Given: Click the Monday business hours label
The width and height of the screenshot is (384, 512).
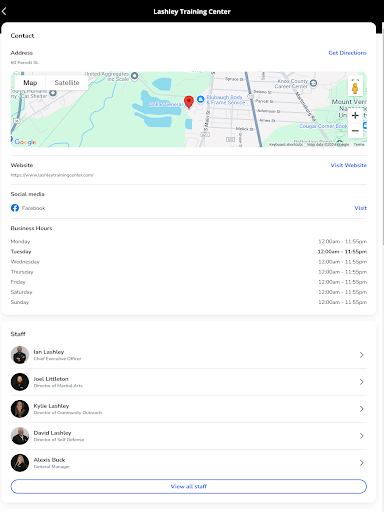Looking at the screenshot, I should [x=20, y=242].
